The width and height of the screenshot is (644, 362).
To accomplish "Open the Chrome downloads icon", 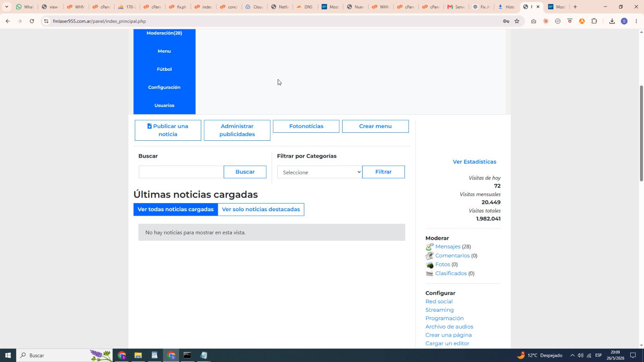I will tap(612, 21).
